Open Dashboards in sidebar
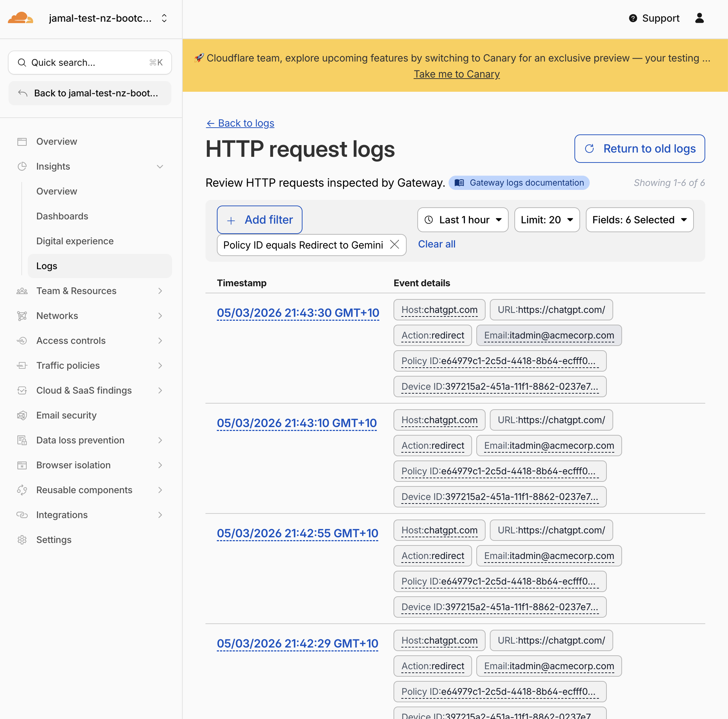Screen dimensions: 728x719 click(x=62, y=216)
